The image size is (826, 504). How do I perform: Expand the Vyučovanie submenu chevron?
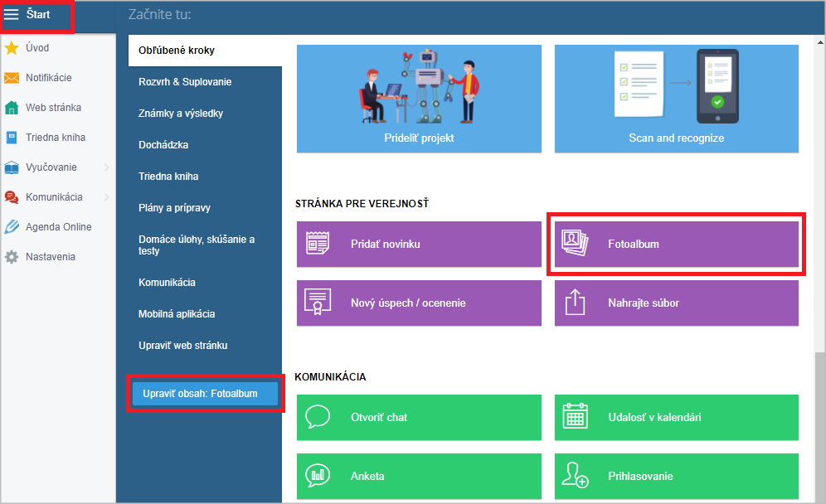point(106,167)
